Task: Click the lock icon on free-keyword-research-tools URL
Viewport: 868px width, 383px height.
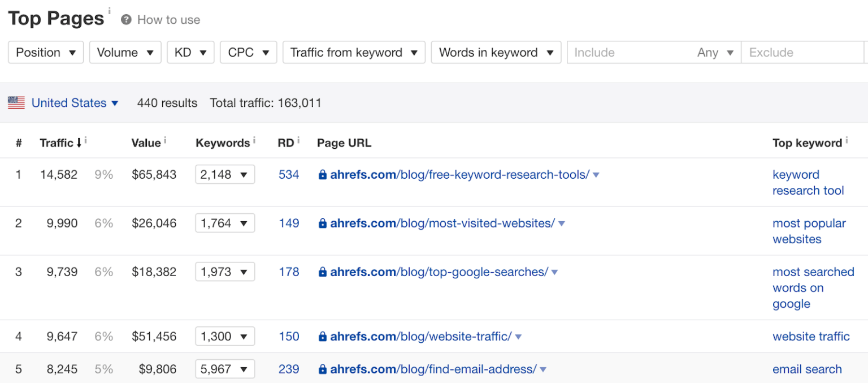Action: [x=322, y=174]
